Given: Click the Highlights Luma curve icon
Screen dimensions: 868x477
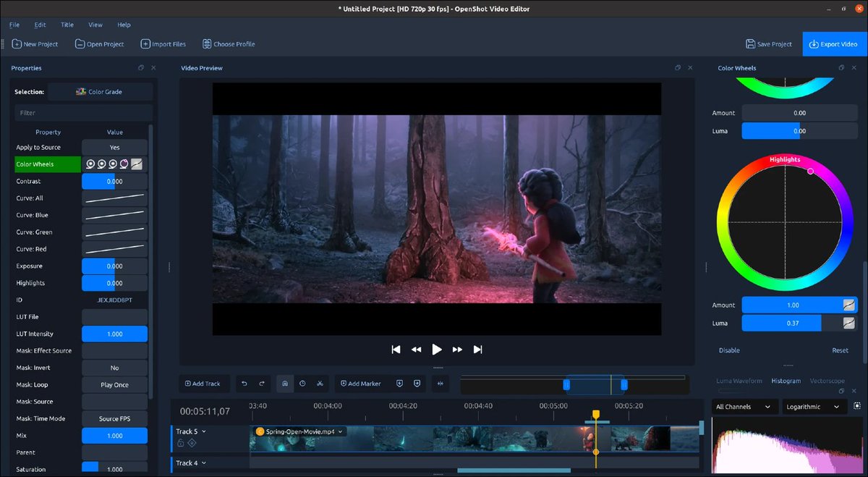Looking at the screenshot, I should 849,323.
